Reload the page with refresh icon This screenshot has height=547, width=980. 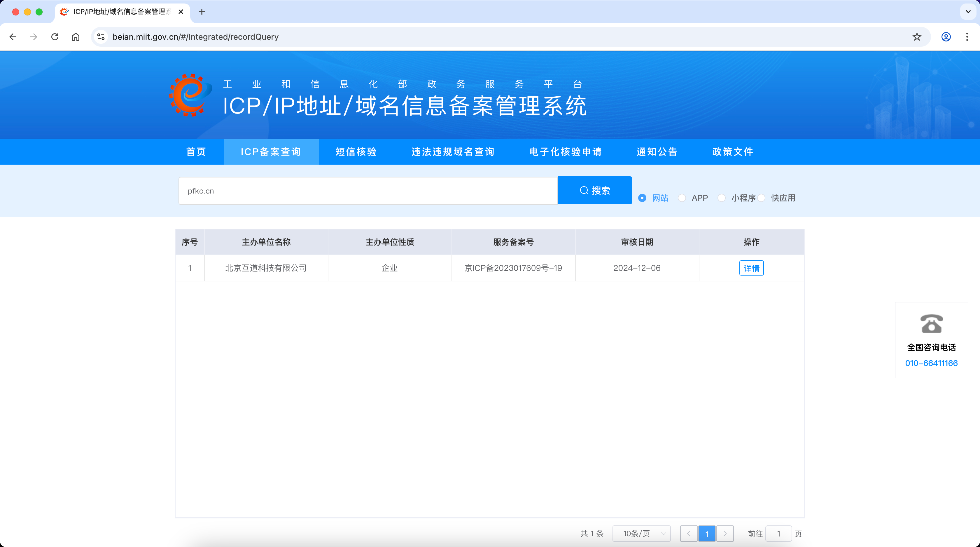55,36
